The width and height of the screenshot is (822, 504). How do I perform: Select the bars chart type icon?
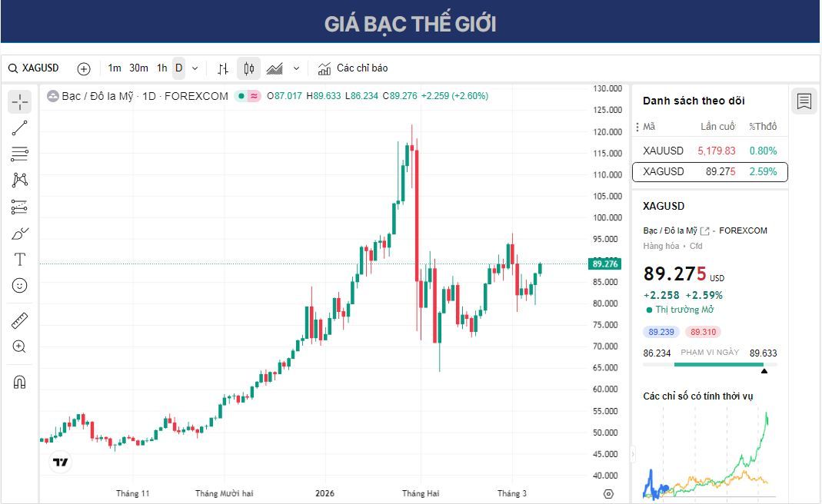click(223, 68)
